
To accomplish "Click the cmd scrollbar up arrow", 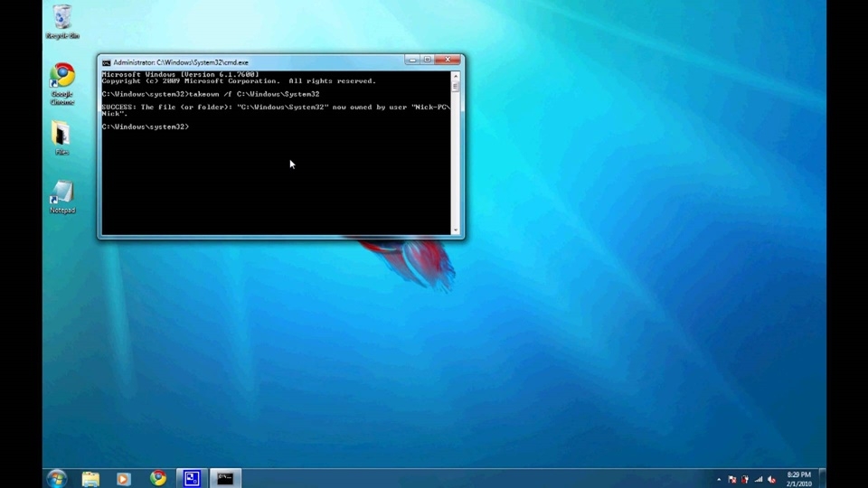I will (x=456, y=76).
